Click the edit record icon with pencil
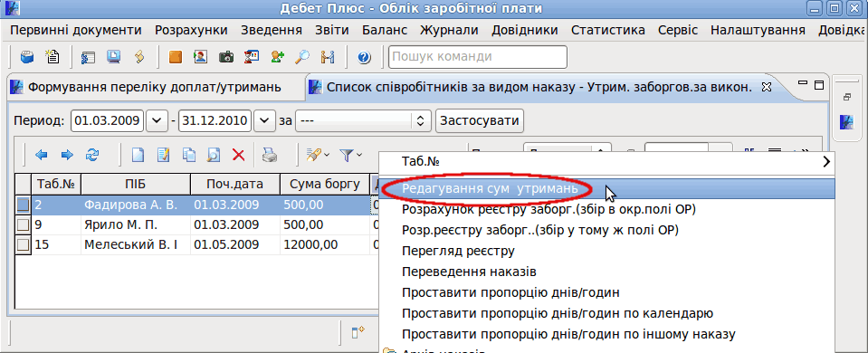The width and height of the screenshot is (868, 353). pyautogui.click(x=163, y=156)
